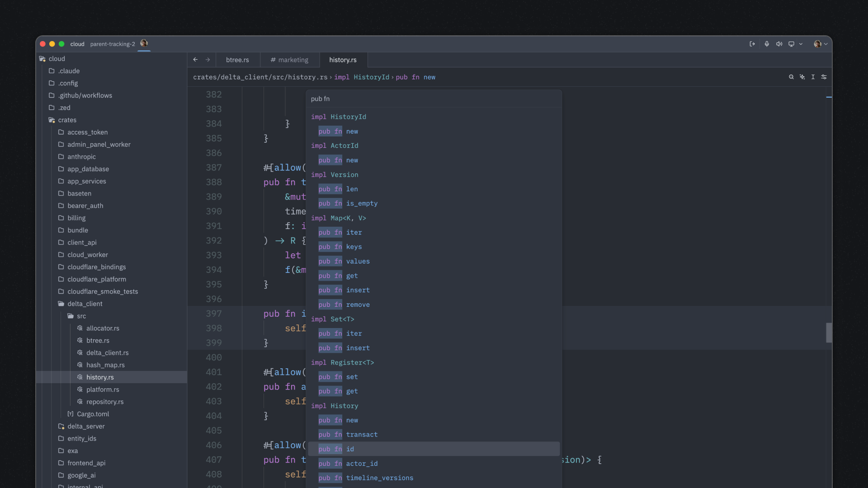Viewport: 868px width, 488px height.
Task: Select the platform.rs file in the tree
Action: pos(103,389)
